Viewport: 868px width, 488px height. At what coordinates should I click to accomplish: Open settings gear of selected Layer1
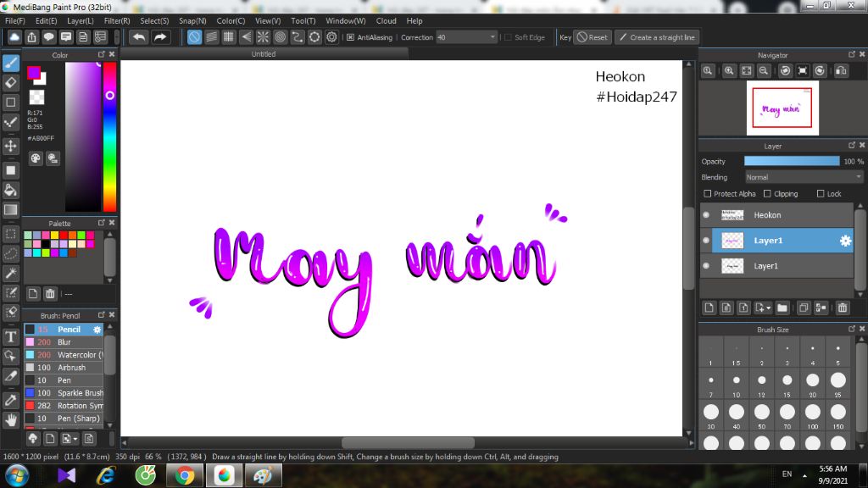[x=845, y=241]
